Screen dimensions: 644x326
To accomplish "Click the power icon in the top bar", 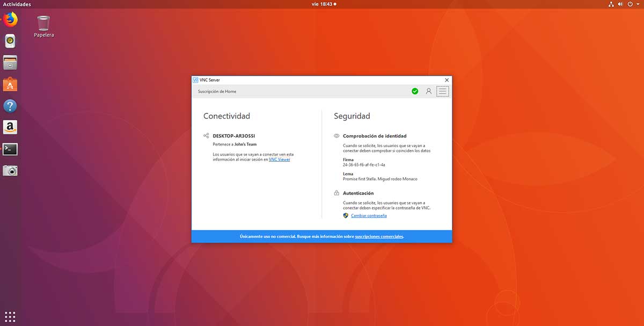I will pyautogui.click(x=630, y=4).
